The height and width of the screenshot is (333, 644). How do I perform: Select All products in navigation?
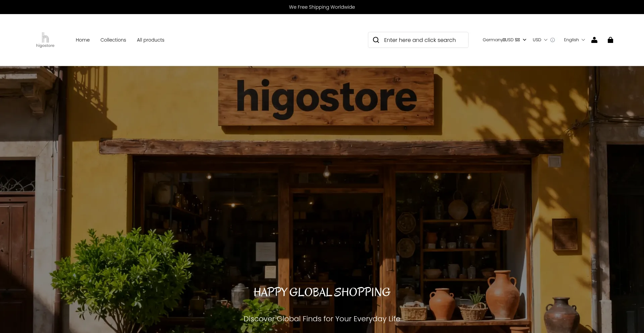151,40
